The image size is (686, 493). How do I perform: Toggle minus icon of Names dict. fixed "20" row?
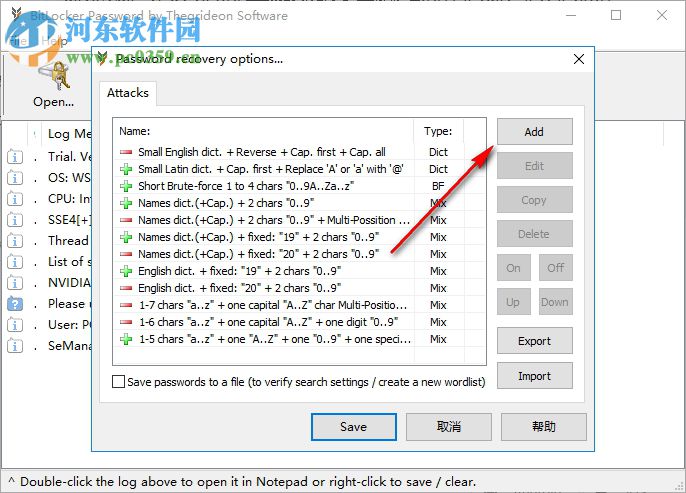point(126,254)
